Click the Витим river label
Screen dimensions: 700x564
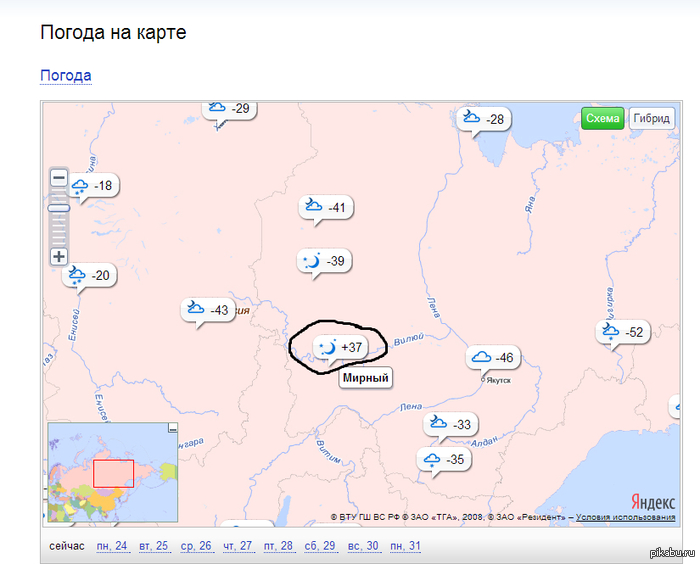point(328,451)
